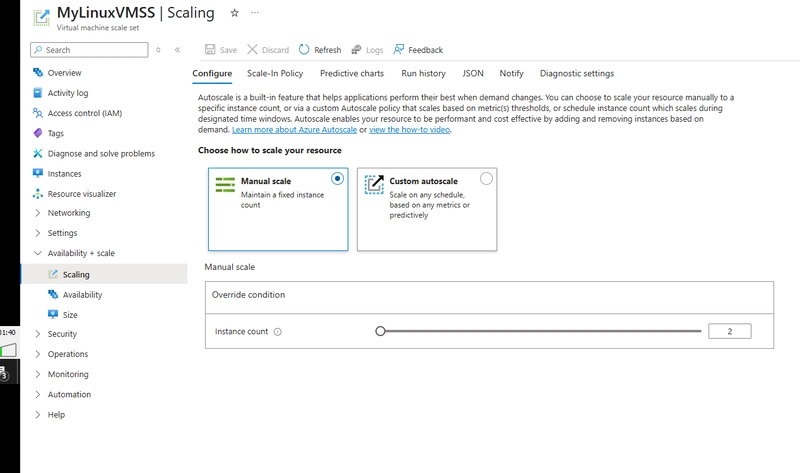
Task: Click the Save disk icon
Action: tap(210, 49)
